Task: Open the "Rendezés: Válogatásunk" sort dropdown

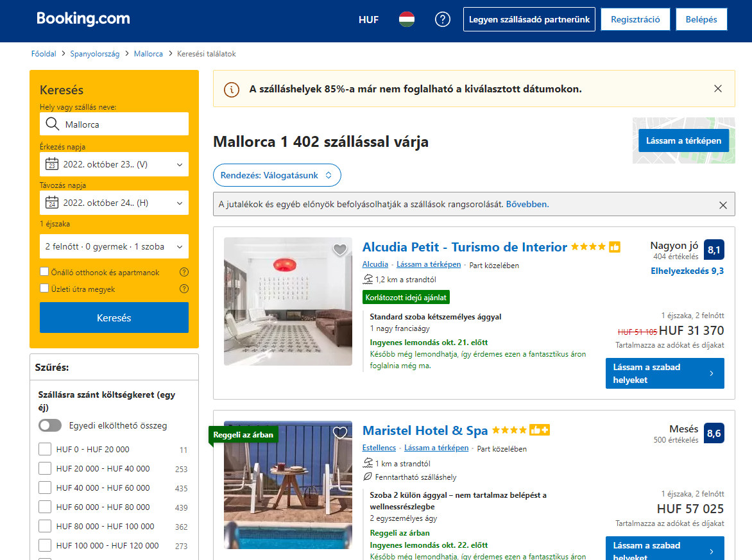Action: 277,174
